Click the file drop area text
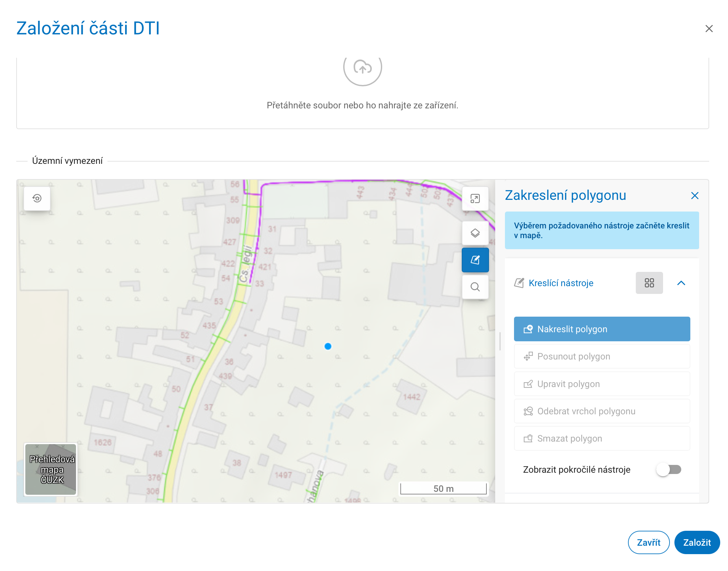 tap(362, 105)
